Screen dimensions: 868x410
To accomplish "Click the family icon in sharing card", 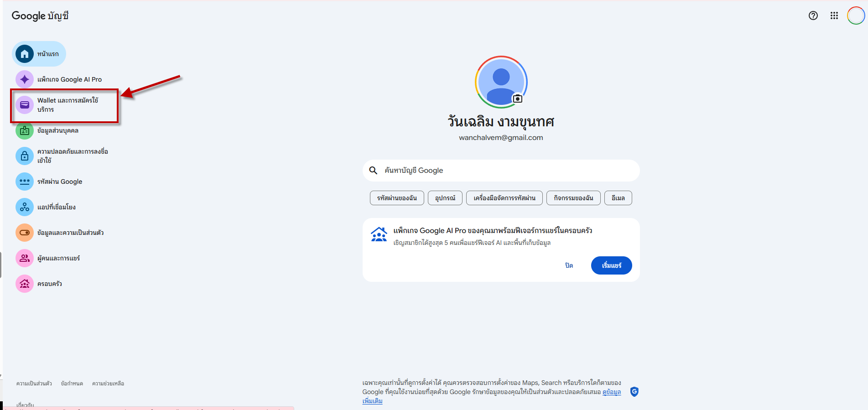I will [x=379, y=234].
